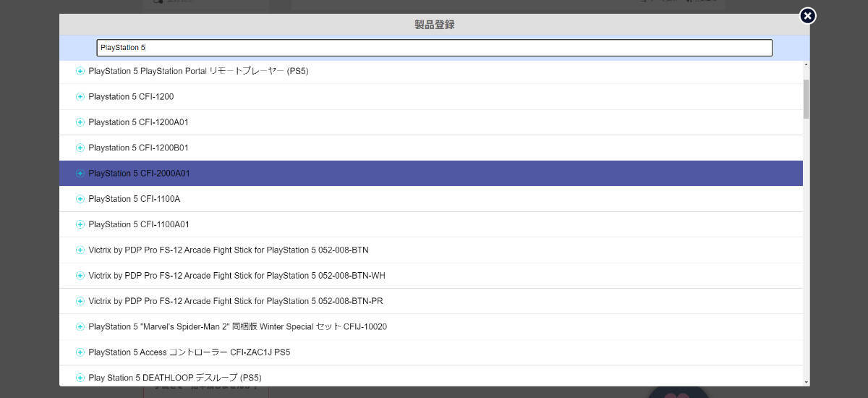Click plus icon next to PlayStation 5 CFI-1100A01
Viewport: 868px width, 398px height.
(80, 224)
